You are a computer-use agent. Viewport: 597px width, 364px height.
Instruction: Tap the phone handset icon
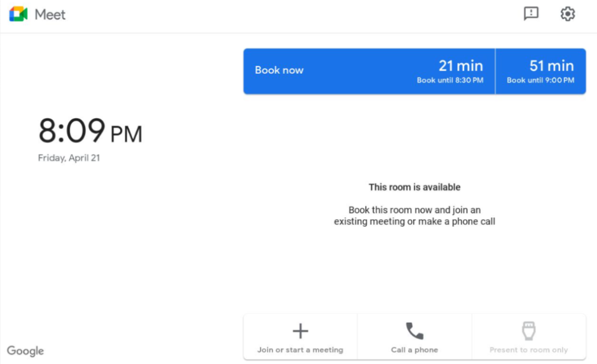415,331
